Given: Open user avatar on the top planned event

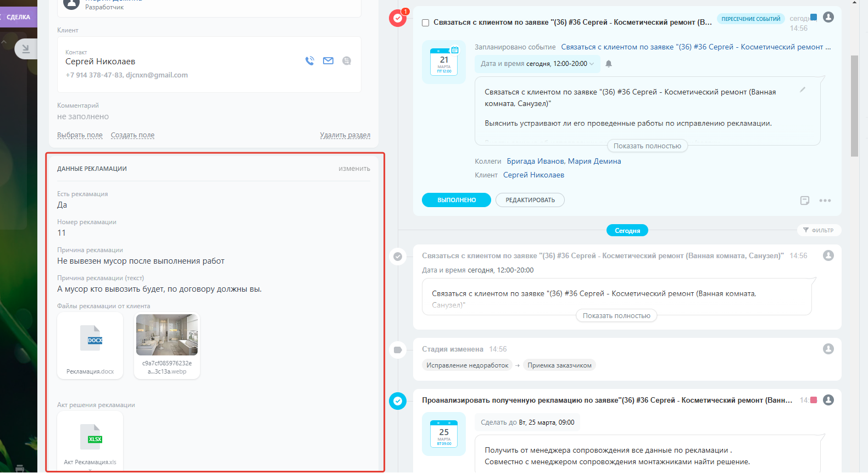Looking at the screenshot, I should [828, 17].
